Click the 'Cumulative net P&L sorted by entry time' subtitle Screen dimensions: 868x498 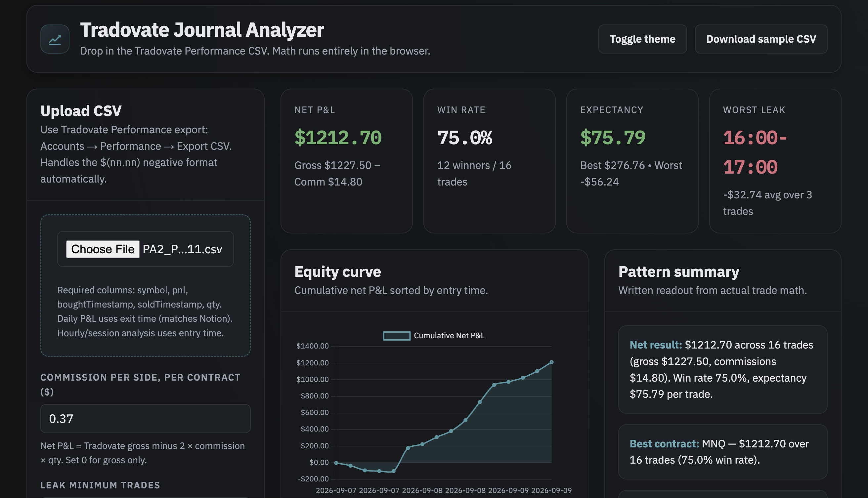pos(391,290)
